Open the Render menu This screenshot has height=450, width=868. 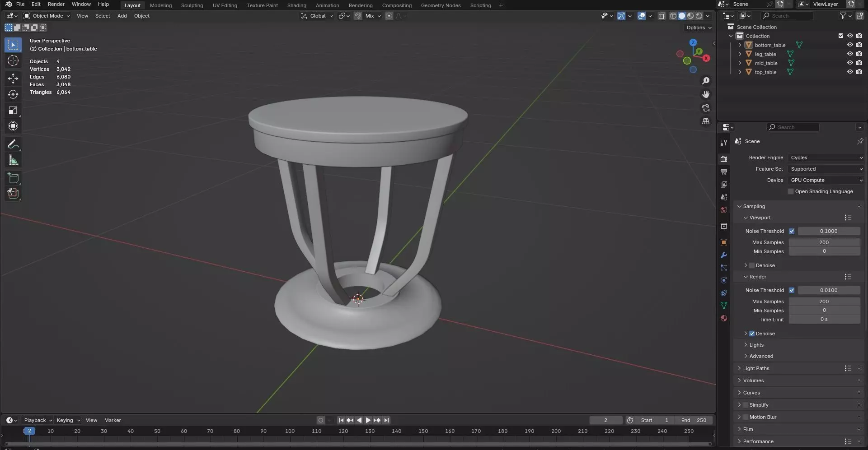pos(56,4)
